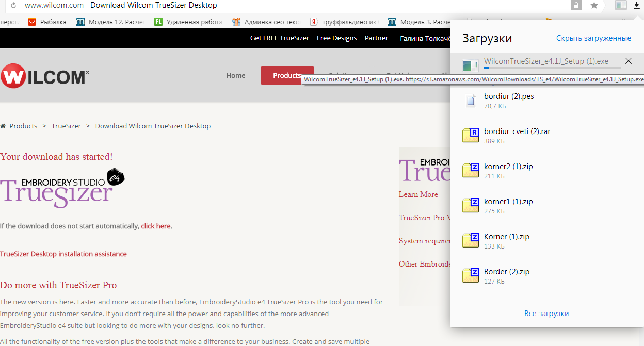
Task: Click the downloads arrow icon in toolbar
Action: tap(636, 6)
